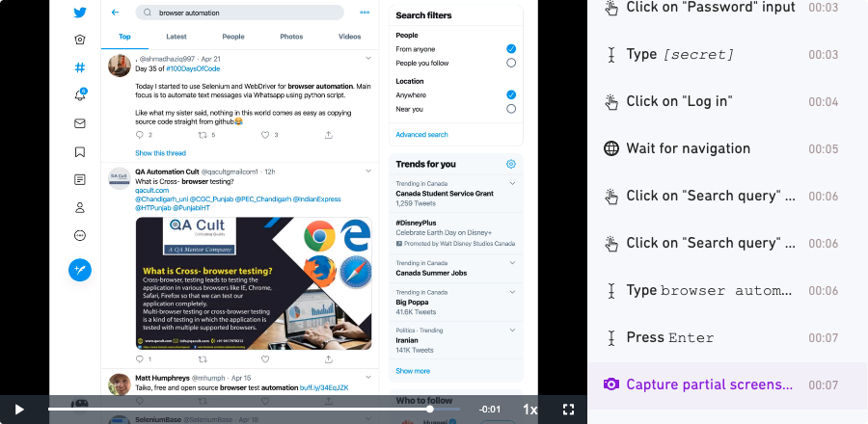The image size is (868, 424).
Task: Switch to the Top tab
Action: (x=124, y=37)
